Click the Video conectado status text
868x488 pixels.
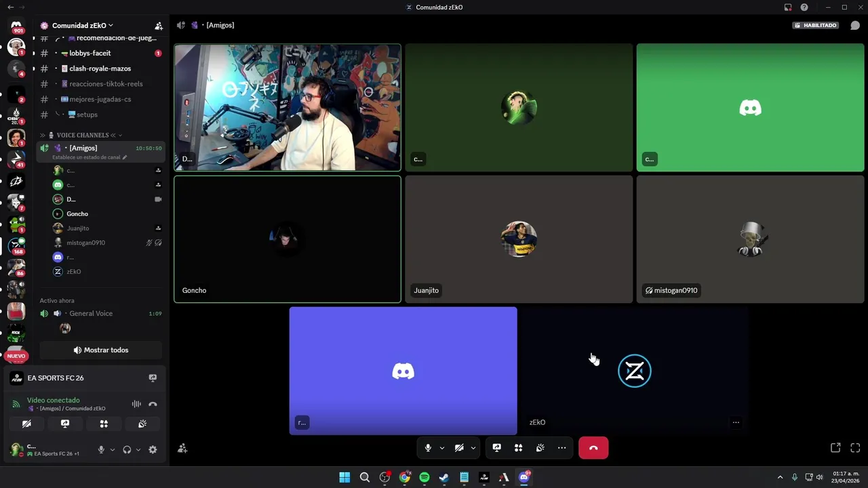pyautogui.click(x=53, y=400)
